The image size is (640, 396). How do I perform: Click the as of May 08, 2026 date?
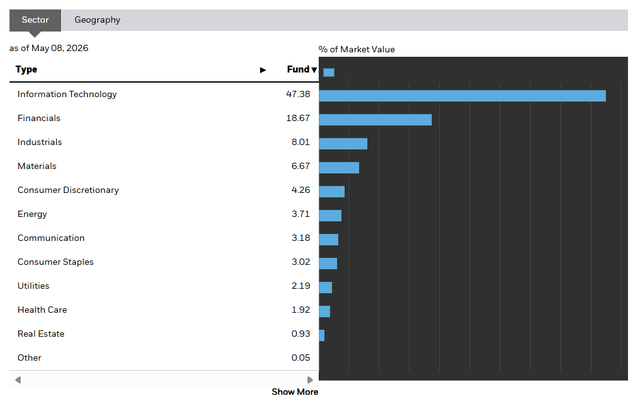49,48
